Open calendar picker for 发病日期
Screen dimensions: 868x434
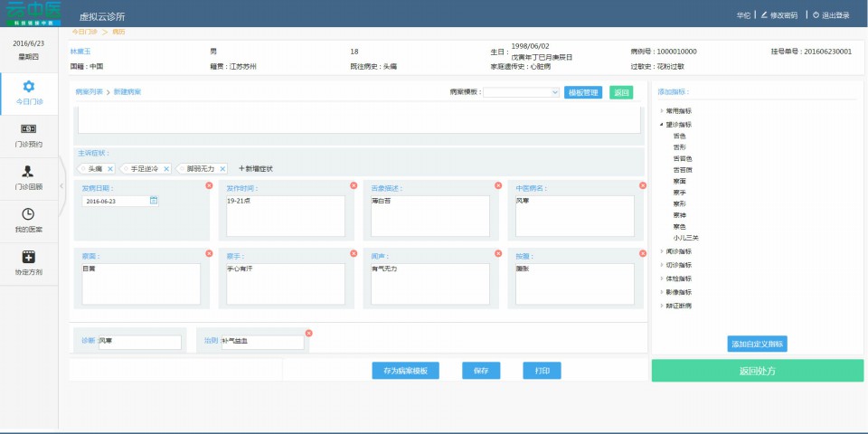pyautogui.click(x=154, y=201)
